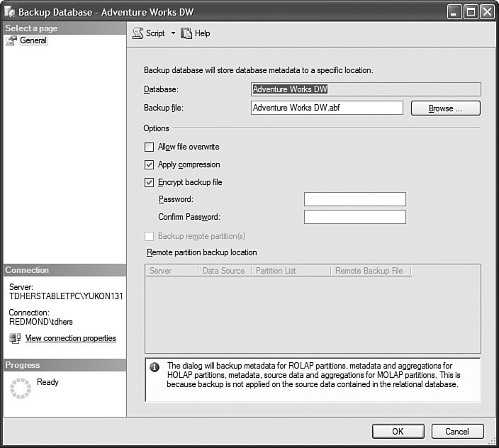Click the Help book icon

tap(186, 33)
